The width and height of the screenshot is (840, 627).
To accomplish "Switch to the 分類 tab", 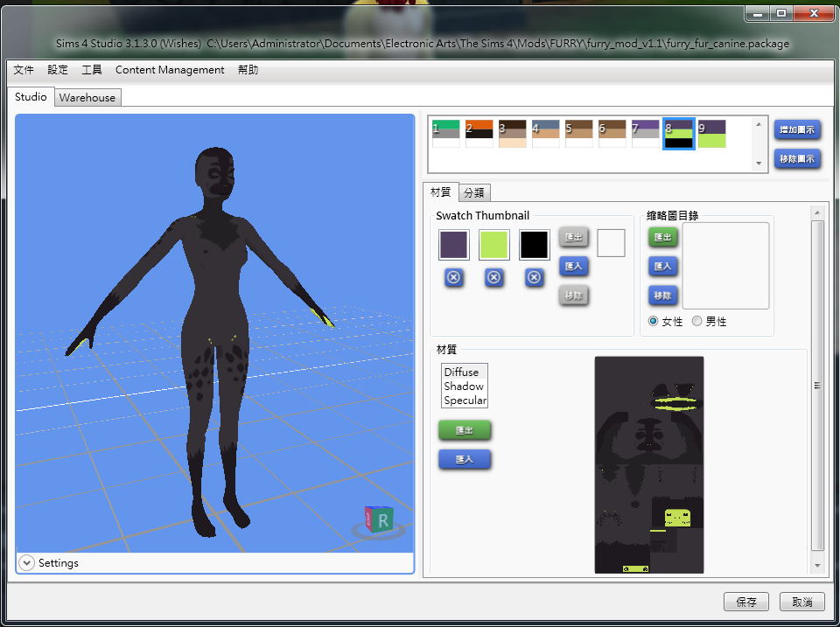I will [x=474, y=192].
